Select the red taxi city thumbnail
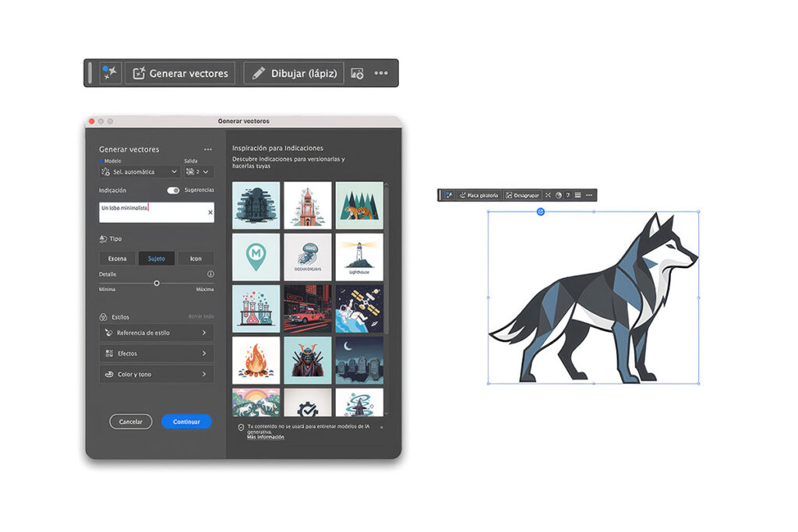Viewport: 798px width, 532px height. click(307, 308)
